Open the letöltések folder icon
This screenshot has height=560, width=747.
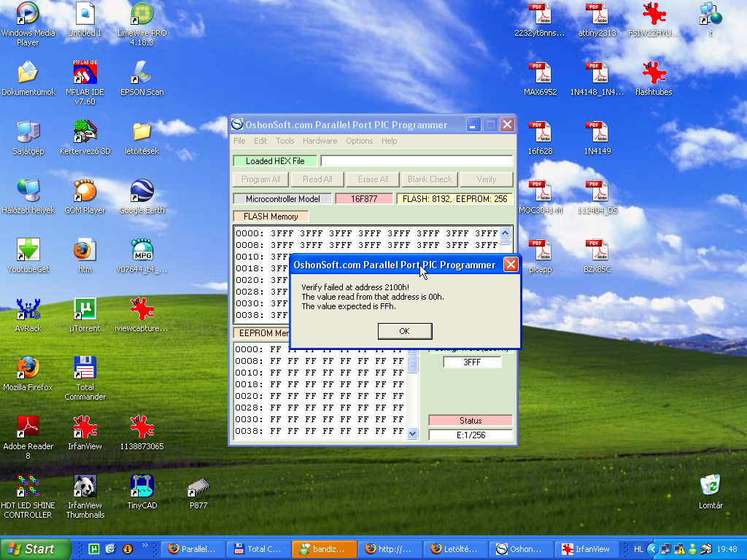coord(142,138)
